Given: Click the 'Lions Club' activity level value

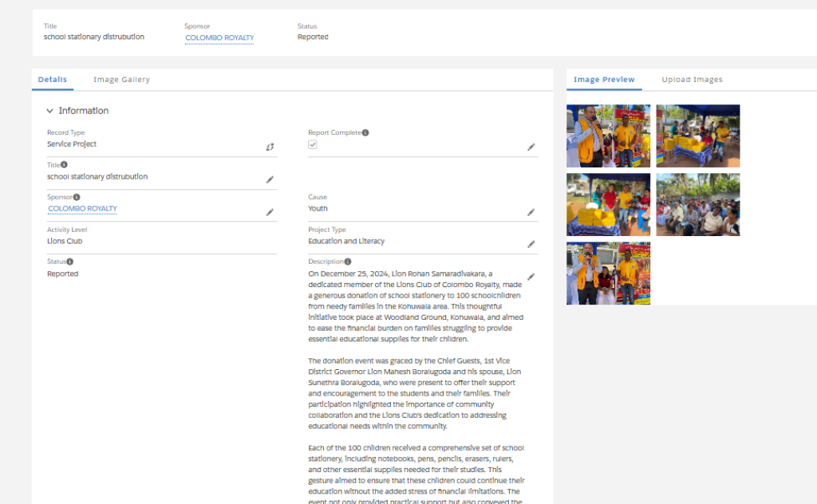Looking at the screenshot, I should (x=65, y=241).
